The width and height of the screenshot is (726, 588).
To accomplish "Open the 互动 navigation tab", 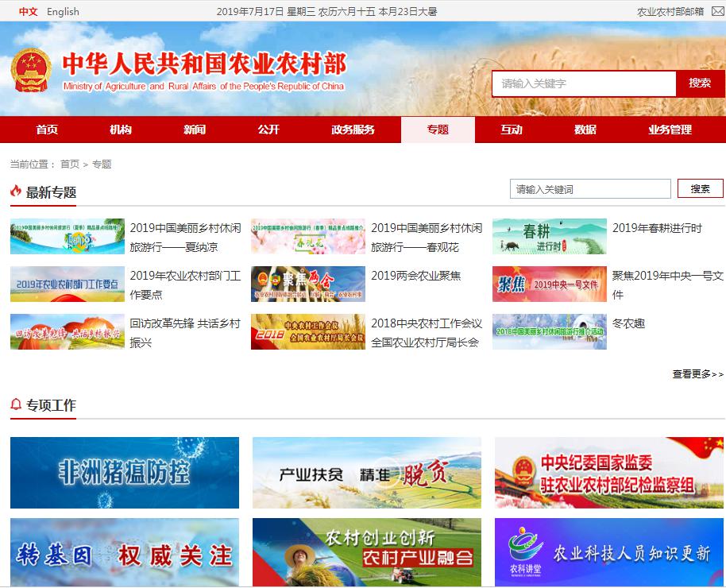I will click(x=512, y=130).
